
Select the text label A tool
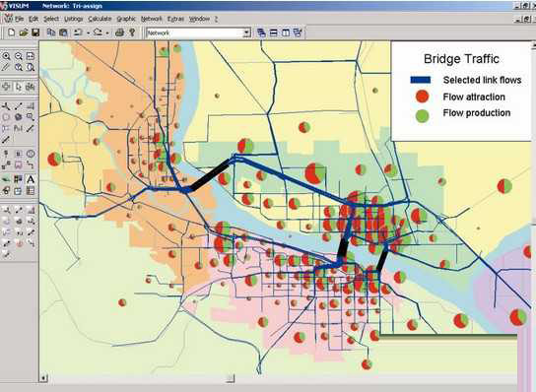[31, 179]
